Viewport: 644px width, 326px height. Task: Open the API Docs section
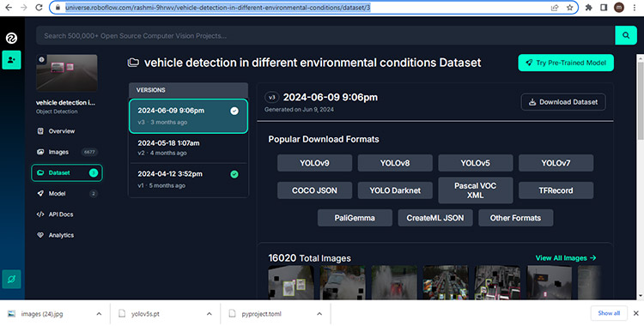tap(55, 214)
